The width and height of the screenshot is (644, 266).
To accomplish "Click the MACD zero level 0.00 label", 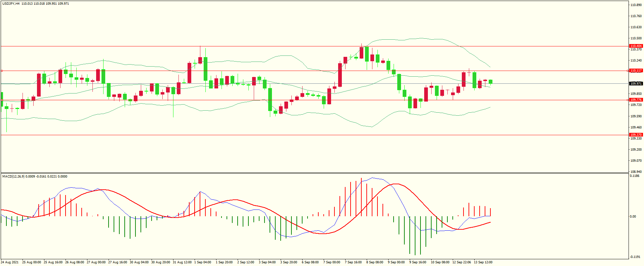I will [x=633, y=217].
